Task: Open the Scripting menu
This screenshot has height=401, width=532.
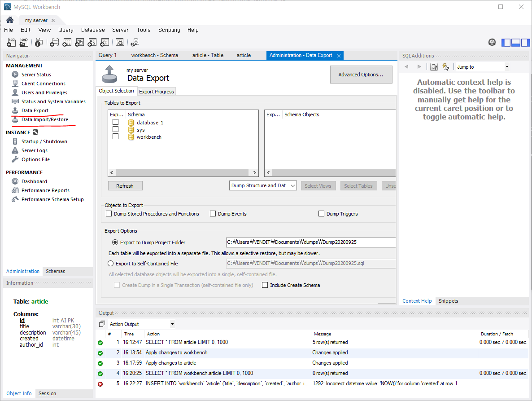Action: tap(169, 30)
